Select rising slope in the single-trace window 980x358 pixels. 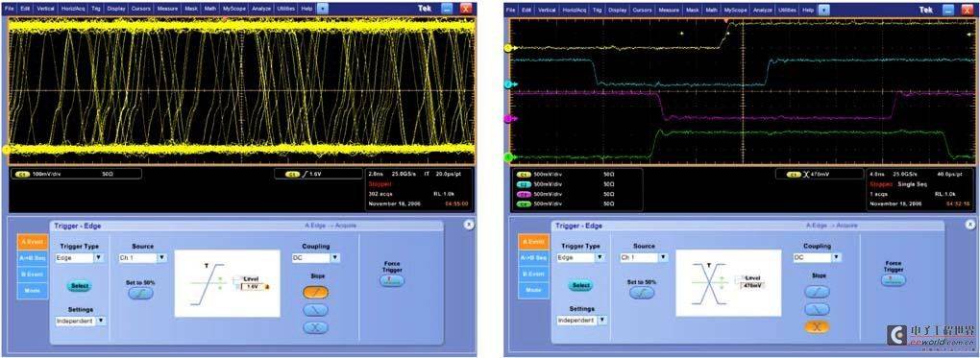tap(316, 292)
